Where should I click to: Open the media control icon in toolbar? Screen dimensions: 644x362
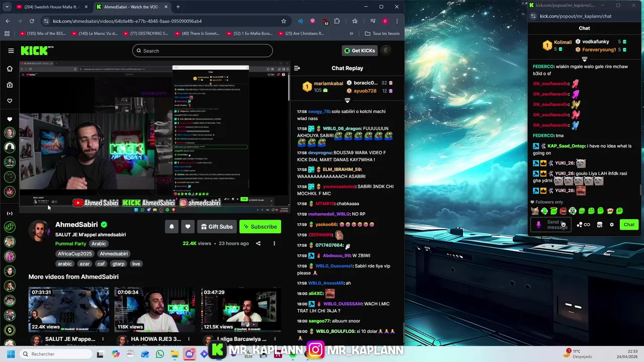click(x=373, y=21)
